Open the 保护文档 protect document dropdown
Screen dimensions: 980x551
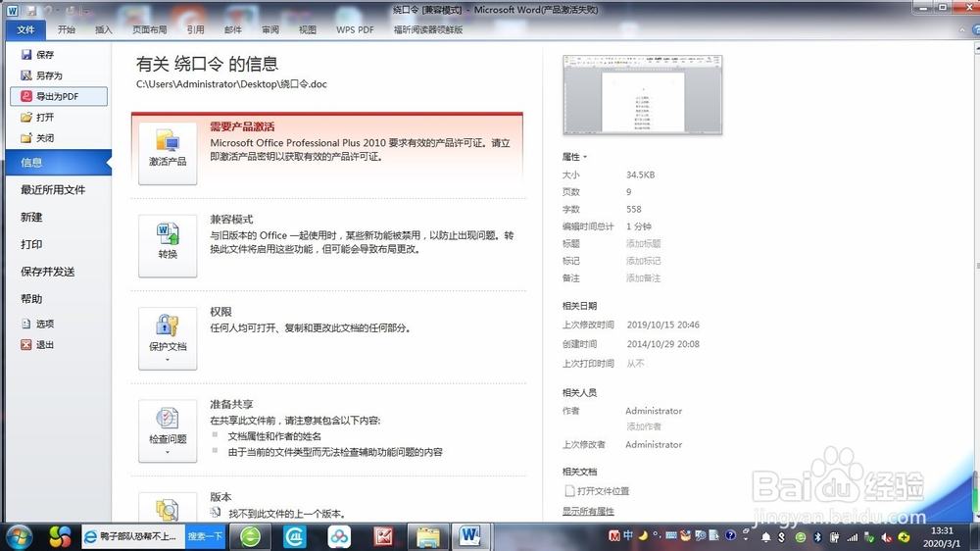(x=168, y=338)
